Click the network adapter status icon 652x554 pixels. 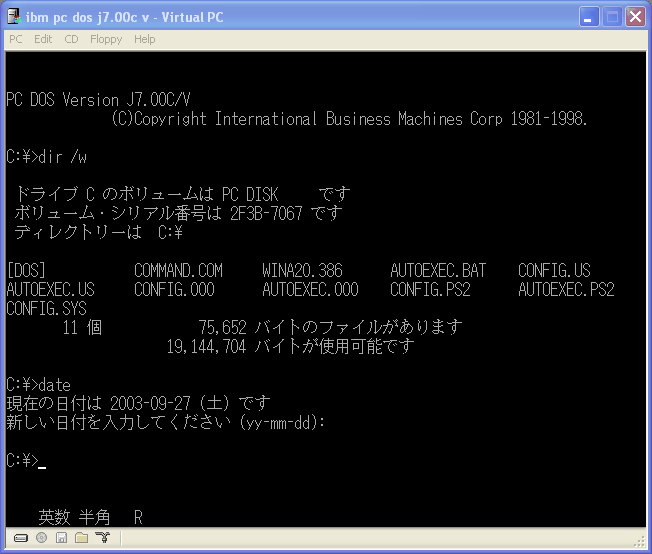click(102, 538)
